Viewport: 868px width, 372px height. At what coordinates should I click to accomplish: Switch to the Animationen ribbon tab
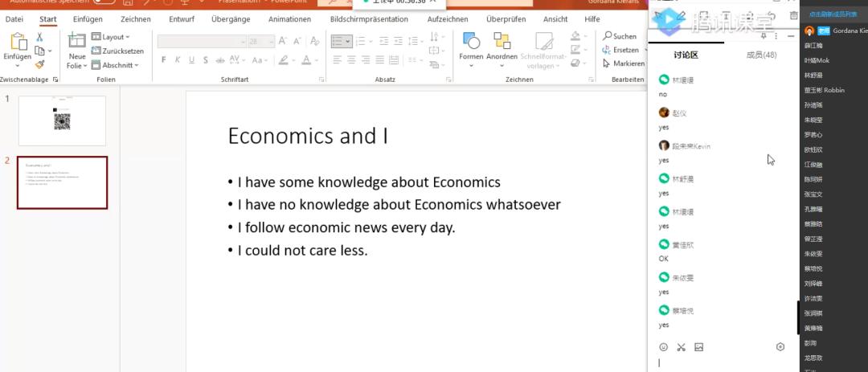click(x=289, y=18)
